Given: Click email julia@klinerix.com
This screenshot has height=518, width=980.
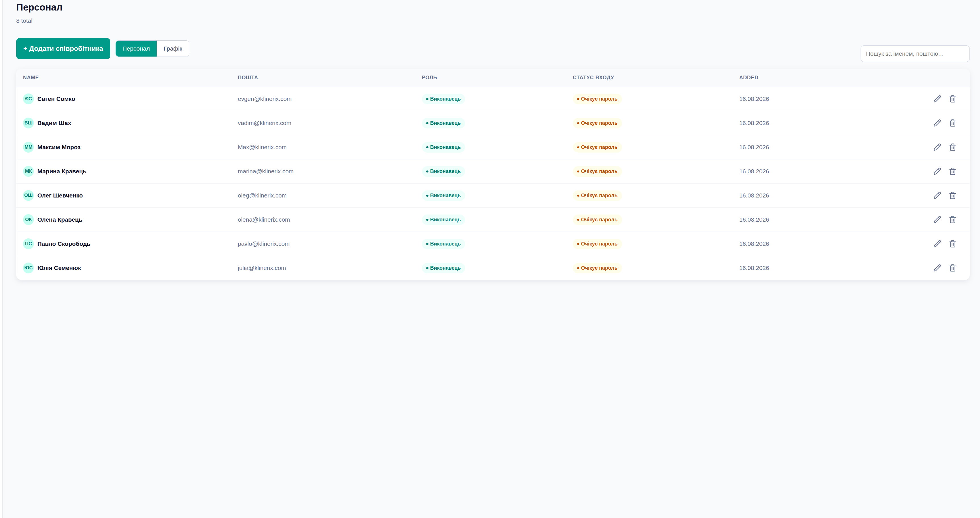Looking at the screenshot, I should 262,268.
